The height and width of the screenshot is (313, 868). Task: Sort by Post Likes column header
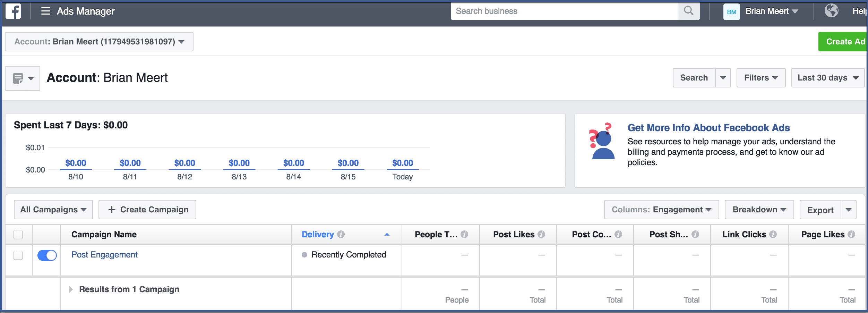[x=514, y=235]
